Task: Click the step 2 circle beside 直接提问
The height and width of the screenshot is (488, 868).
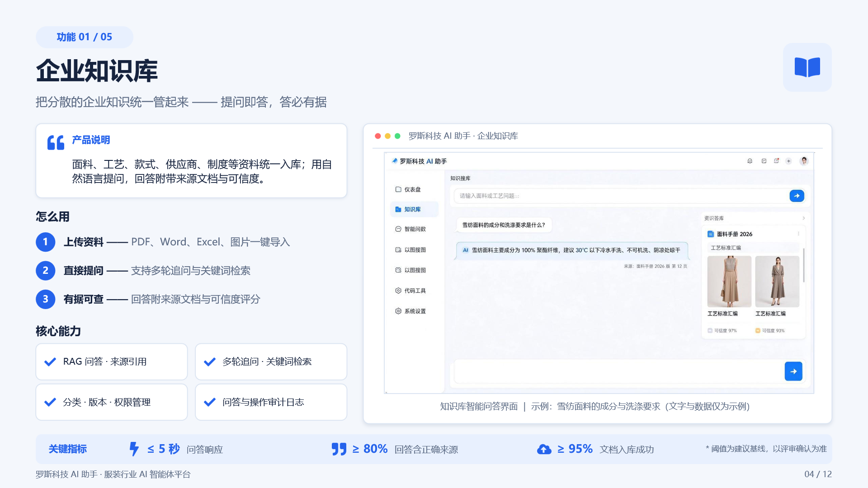Action: click(45, 271)
